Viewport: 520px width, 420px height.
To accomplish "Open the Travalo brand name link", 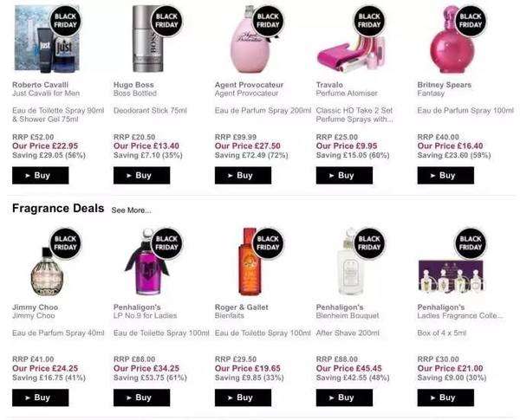I will pyautogui.click(x=329, y=85).
